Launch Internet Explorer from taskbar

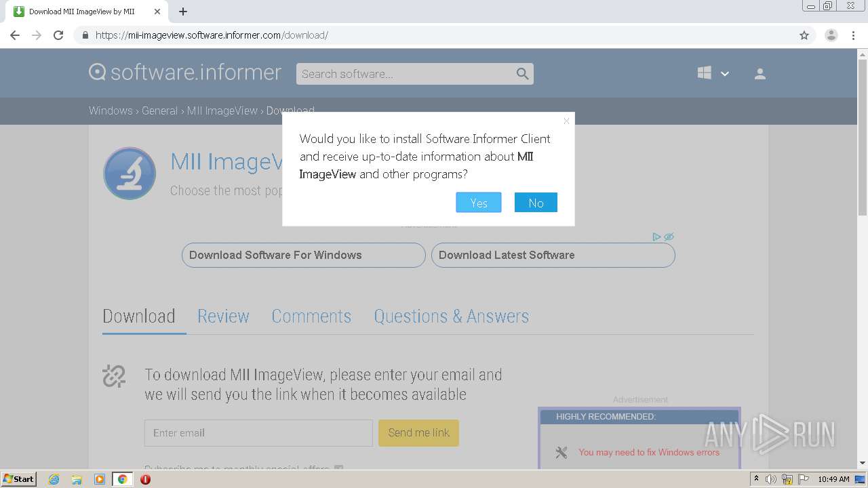point(54,479)
